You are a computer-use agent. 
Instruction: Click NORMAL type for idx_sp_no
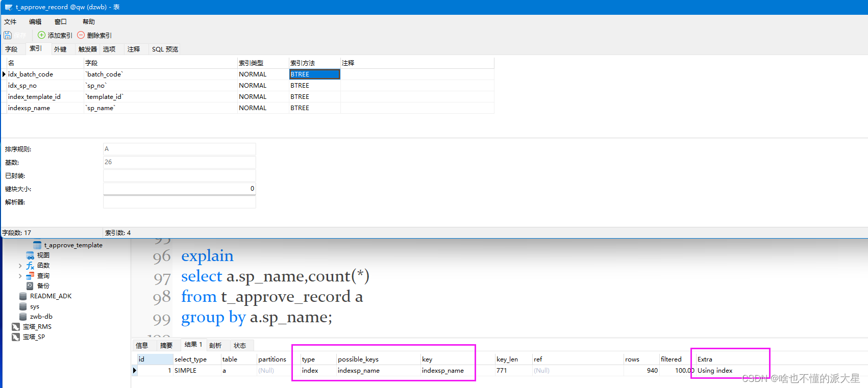[x=263, y=86]
